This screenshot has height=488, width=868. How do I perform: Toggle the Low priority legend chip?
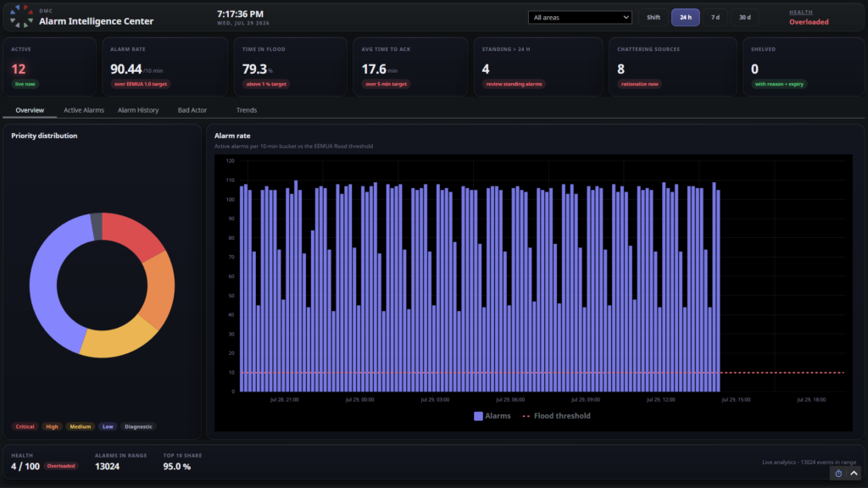click(108, 427)
